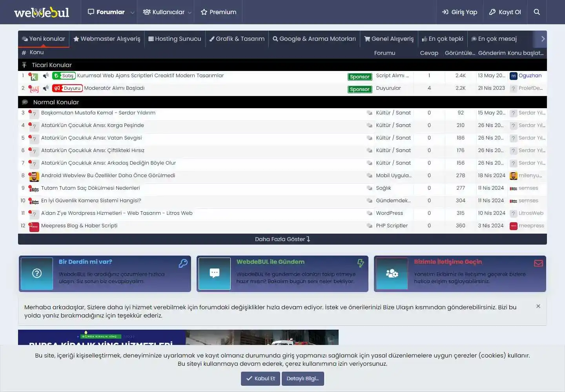Open Moderatör Alımı Başladı topic

click(x=114, y=88)
